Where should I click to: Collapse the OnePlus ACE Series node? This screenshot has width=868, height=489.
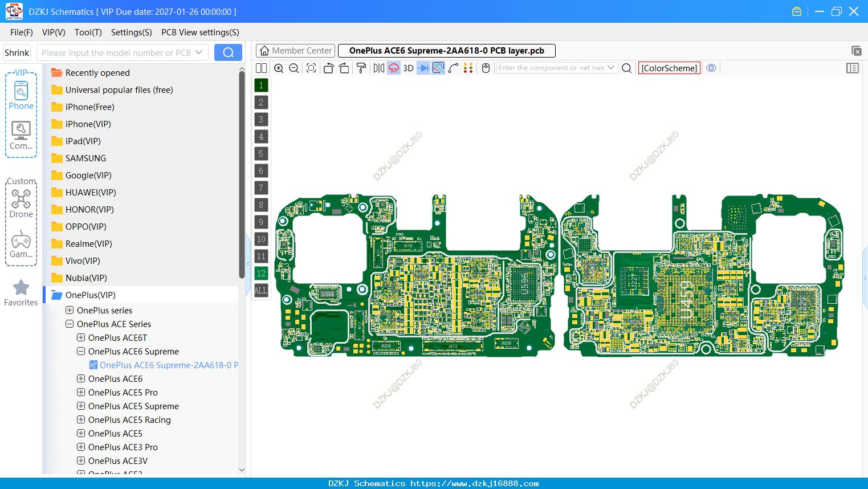tap(70, 324)
